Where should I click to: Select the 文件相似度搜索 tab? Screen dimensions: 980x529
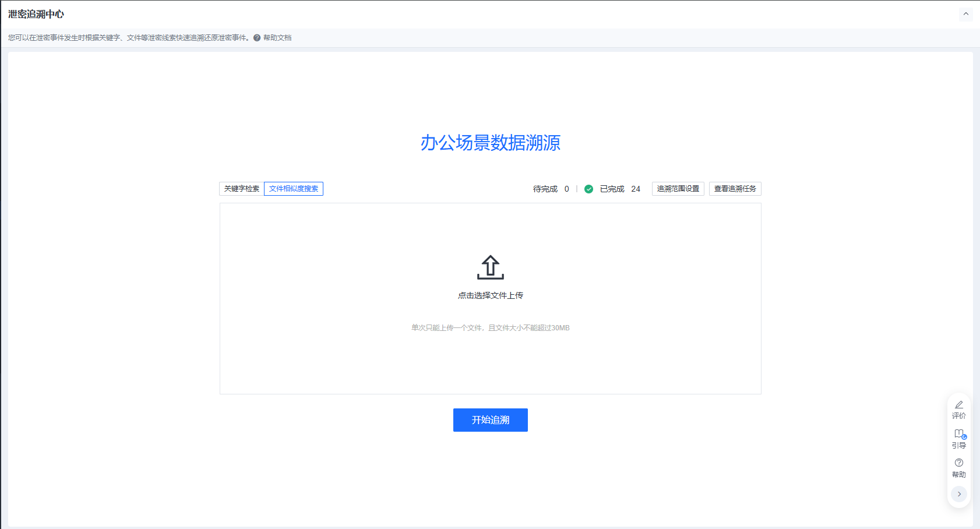294,189
